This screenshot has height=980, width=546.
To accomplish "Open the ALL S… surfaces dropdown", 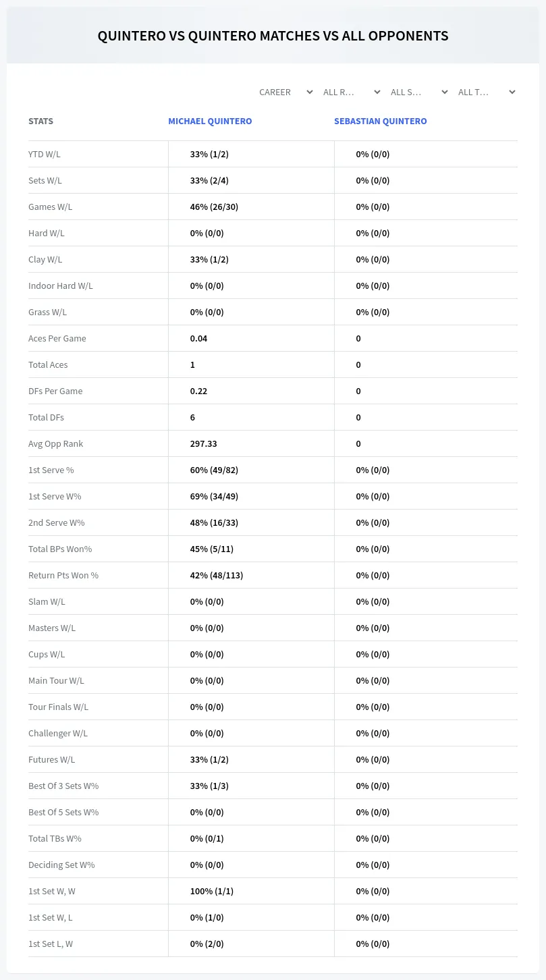I will pyautogui.click(x=418, y=92).
